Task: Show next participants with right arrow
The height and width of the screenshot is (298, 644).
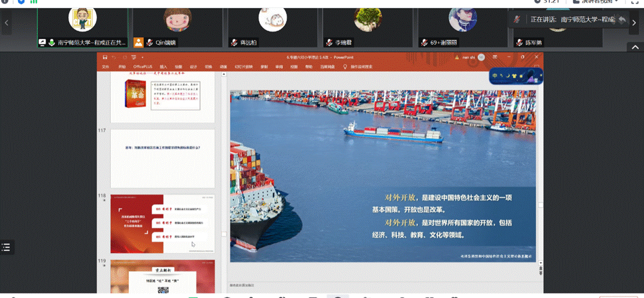Action: pos(634,23)
